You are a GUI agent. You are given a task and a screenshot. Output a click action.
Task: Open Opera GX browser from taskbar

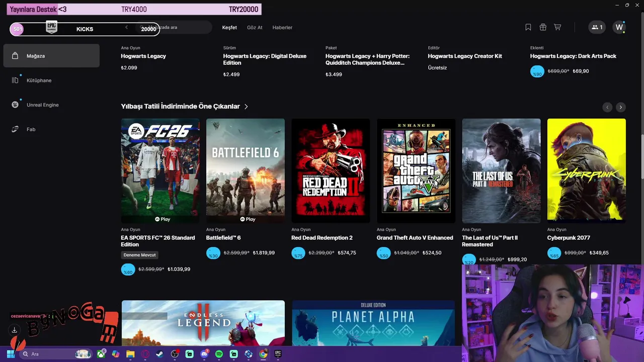click(145, 354)
